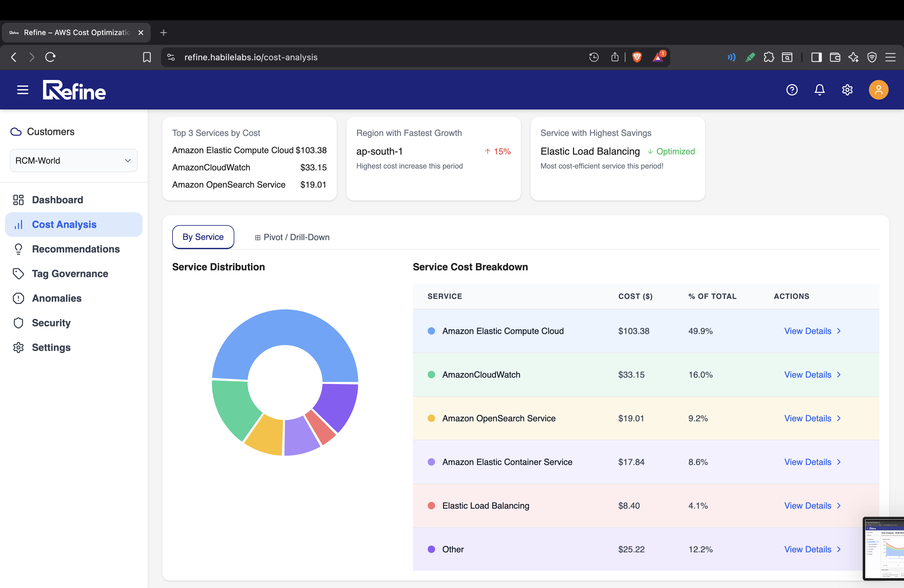Open Security in sidebar
The image size is (904, 588).
point(74,323)
